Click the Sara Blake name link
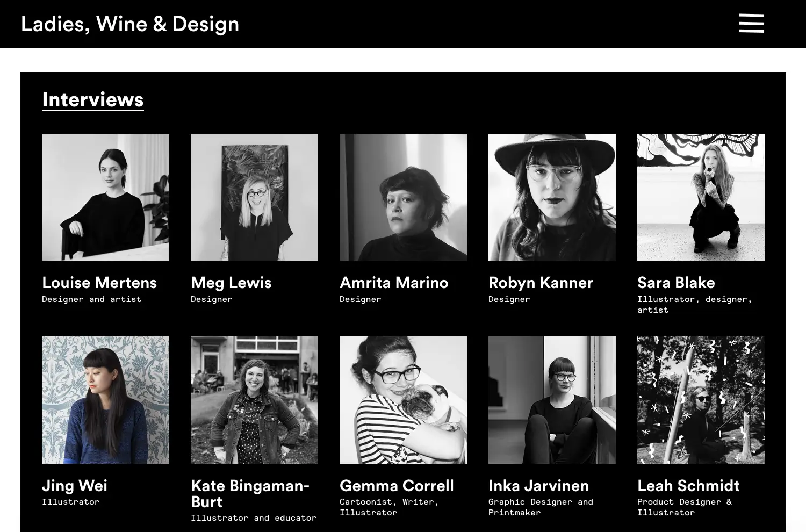This screenshot has width=806, height=532. click(x=676, y=283)
